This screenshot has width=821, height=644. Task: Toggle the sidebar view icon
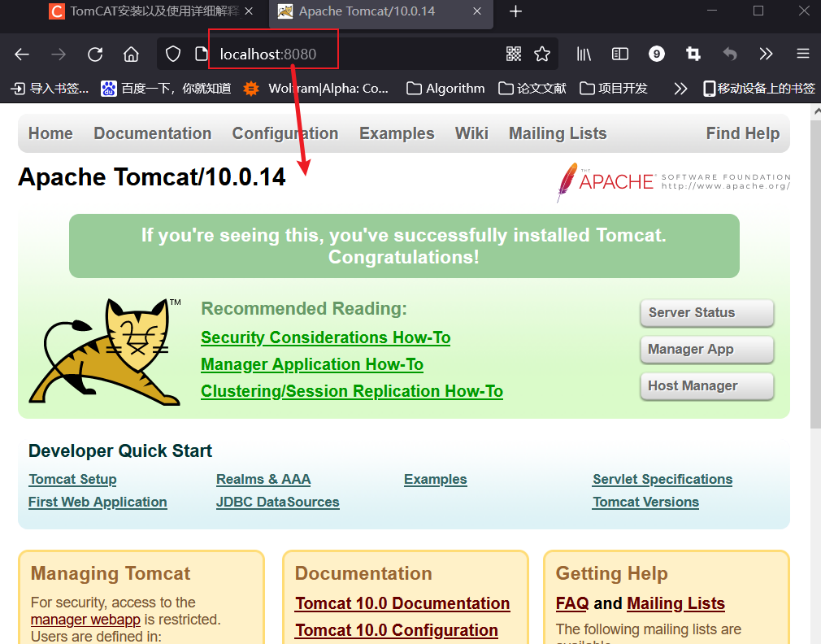click(620, 54)
